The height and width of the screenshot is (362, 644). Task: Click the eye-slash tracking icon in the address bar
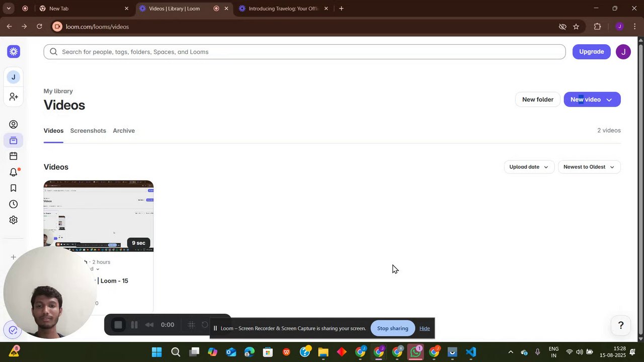(x=562, y=27)
